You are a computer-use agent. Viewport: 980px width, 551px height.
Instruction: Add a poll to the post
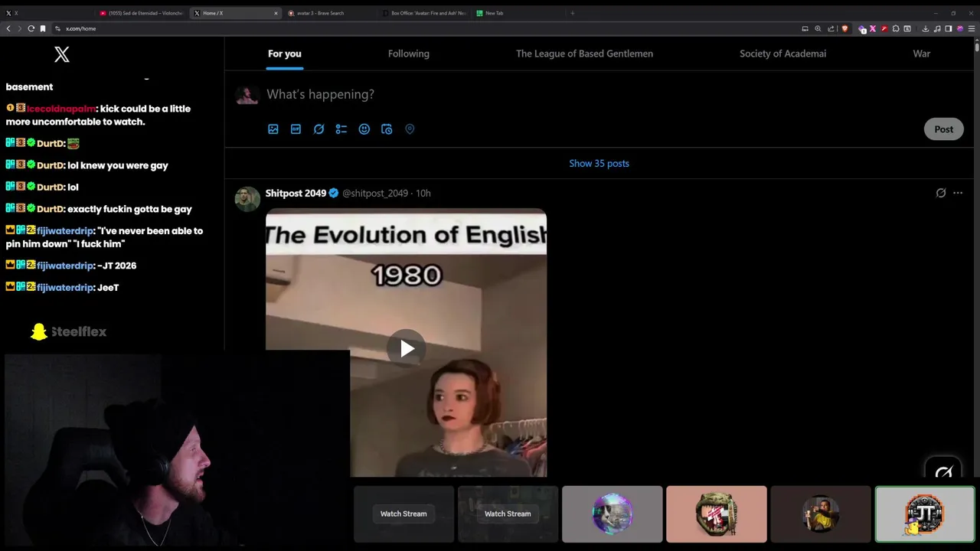pyautogui.click(x=341, y=129)
